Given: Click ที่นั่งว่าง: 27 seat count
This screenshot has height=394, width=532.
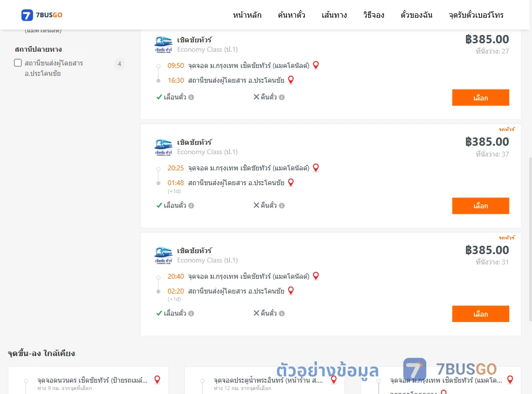Looking at the screenshot, I should coord(492,51).
